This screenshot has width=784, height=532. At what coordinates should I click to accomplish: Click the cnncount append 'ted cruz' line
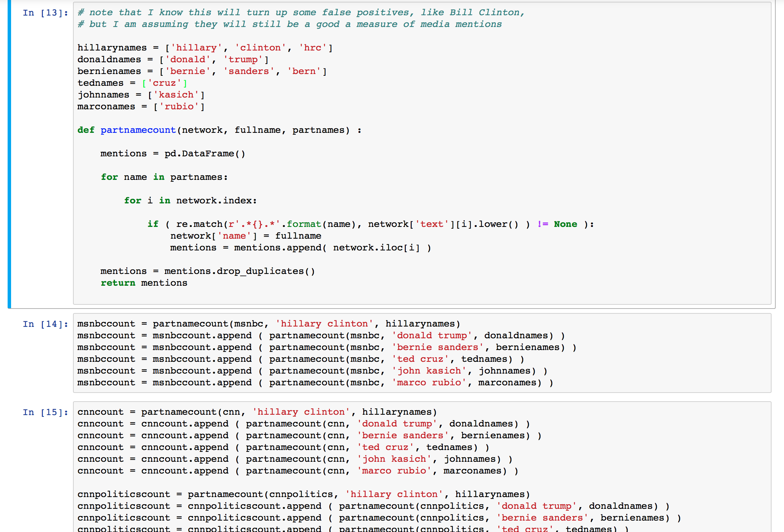283,447
